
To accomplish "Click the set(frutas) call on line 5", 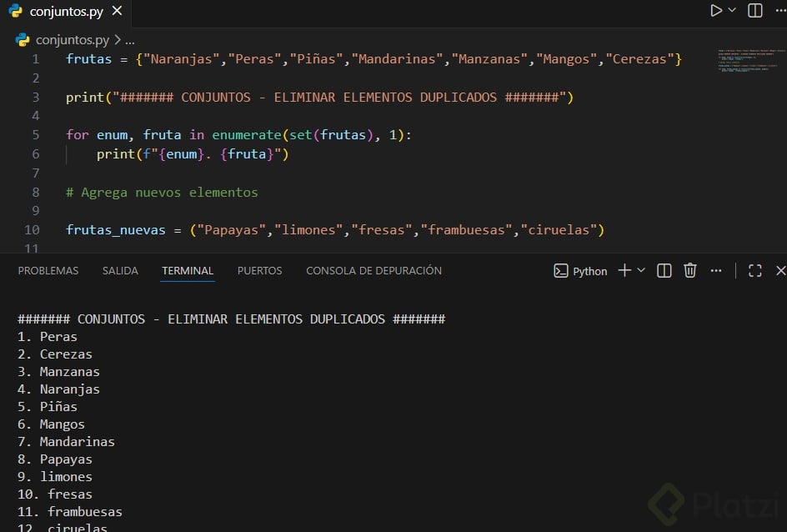I will [331, 134].
